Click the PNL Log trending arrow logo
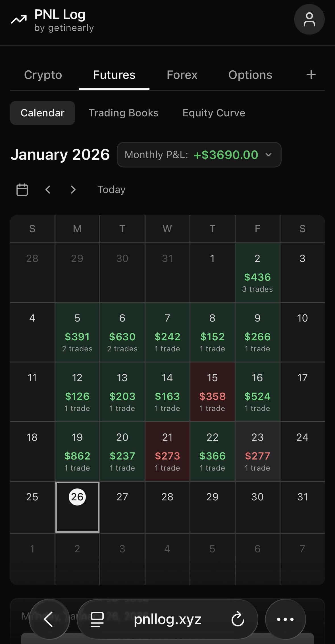Image resolution: width=335 pixels, height=644 pixels. [x=19, y=20]
